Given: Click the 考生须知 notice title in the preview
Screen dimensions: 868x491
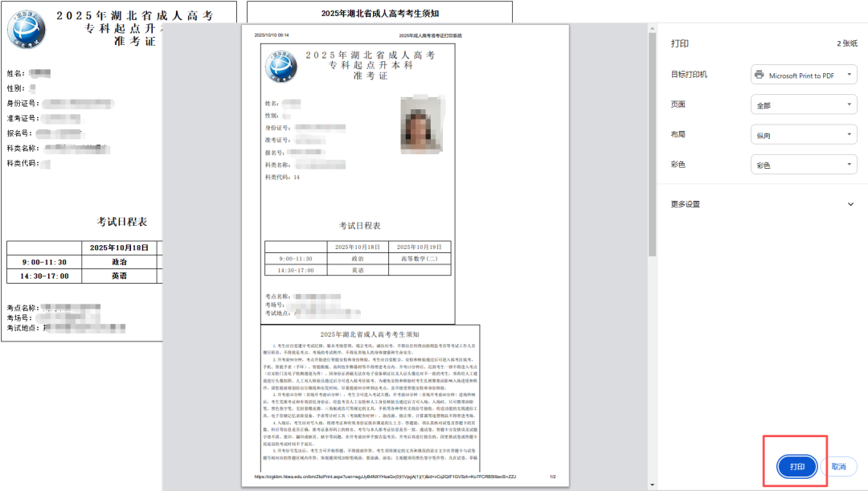Looking at the screenshot, I should click(x=370, y=333).
